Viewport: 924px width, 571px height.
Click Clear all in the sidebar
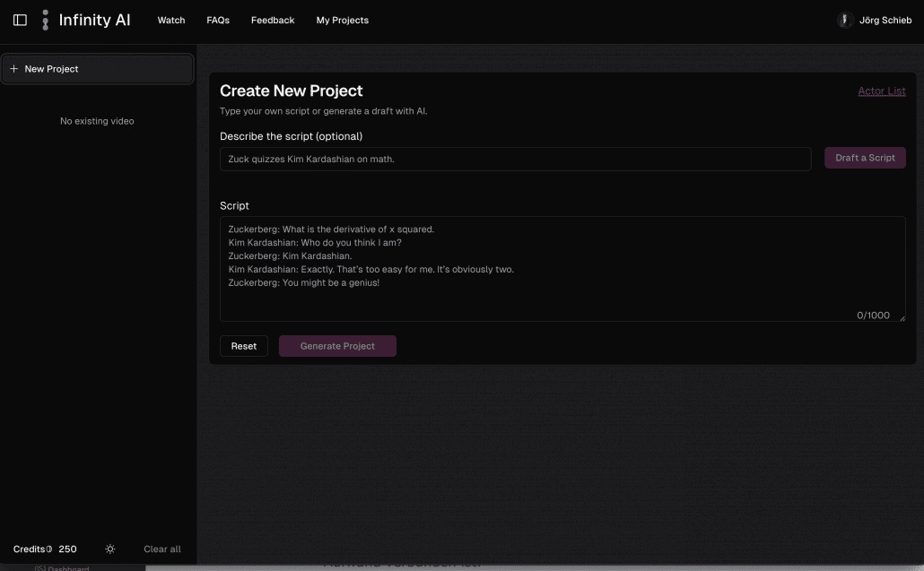click(162, 549)
